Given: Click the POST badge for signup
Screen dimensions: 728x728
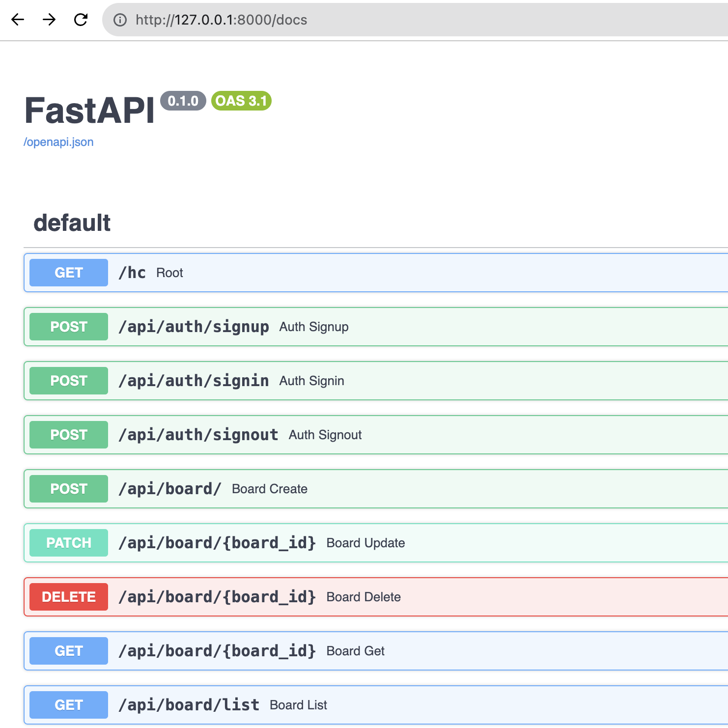Looking at the screenshot, I should (x=69, y=327).
